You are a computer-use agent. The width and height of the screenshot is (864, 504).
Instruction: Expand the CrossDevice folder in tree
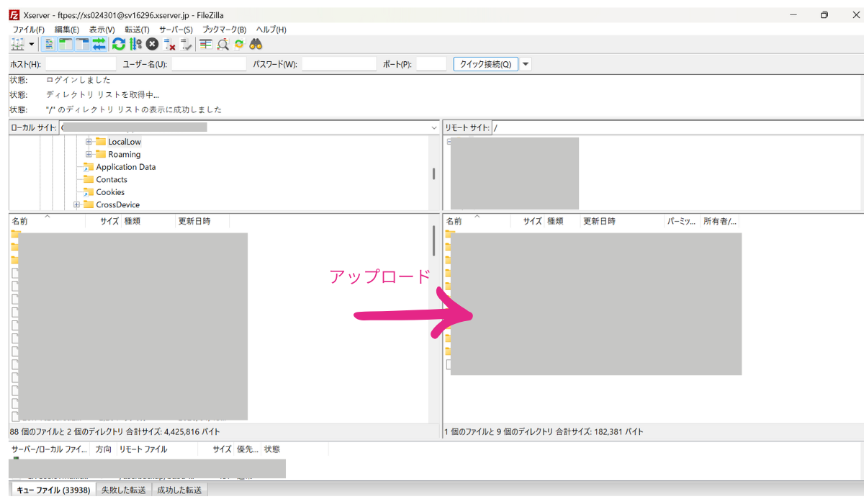pyautogui.click(x=77, y=204)
